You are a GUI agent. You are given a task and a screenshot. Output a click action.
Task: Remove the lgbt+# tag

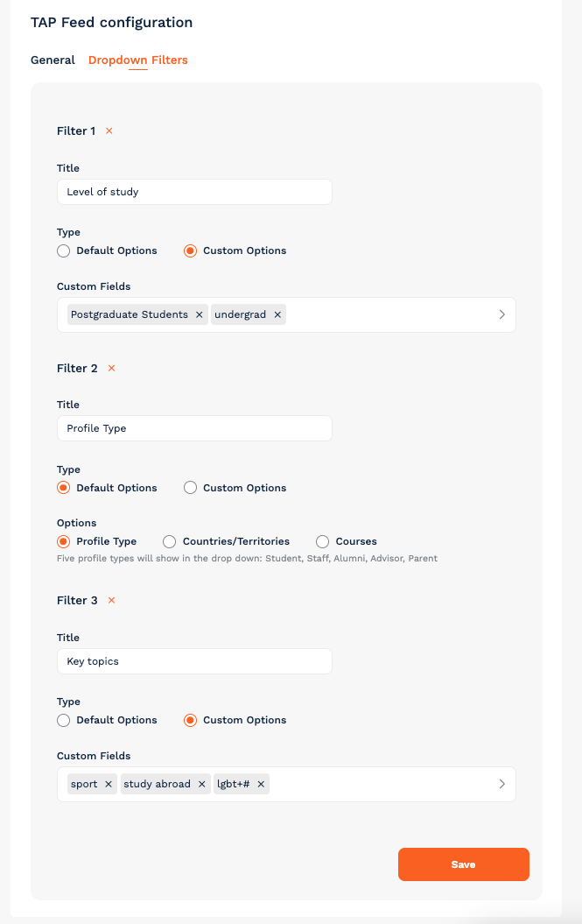click(x=261, y=784)
